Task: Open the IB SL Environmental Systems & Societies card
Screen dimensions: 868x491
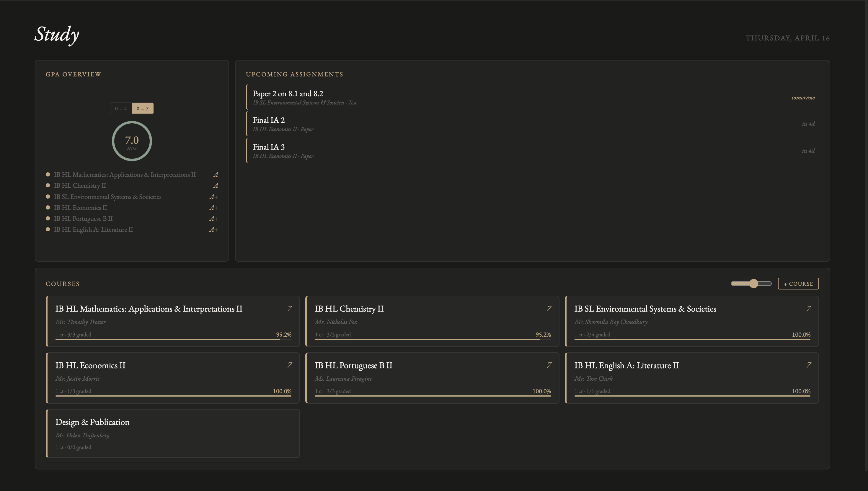Action: [x=692, y=321]
